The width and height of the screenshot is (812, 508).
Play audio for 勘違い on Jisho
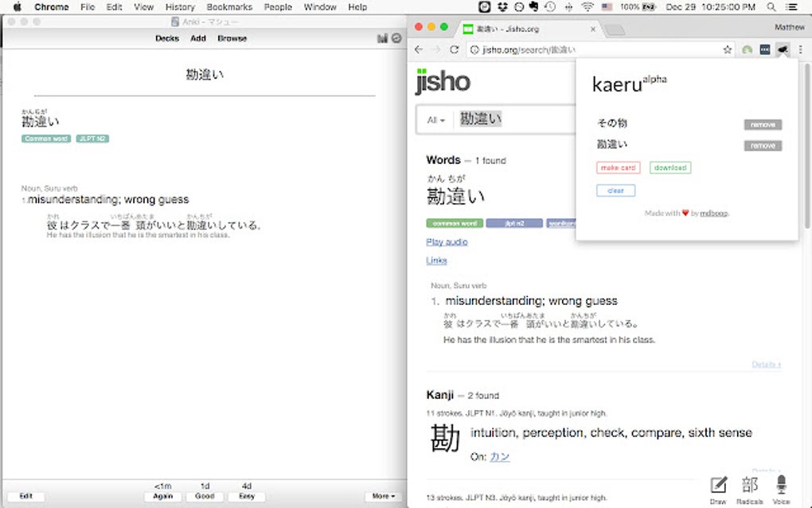click(x=445, y=241)
